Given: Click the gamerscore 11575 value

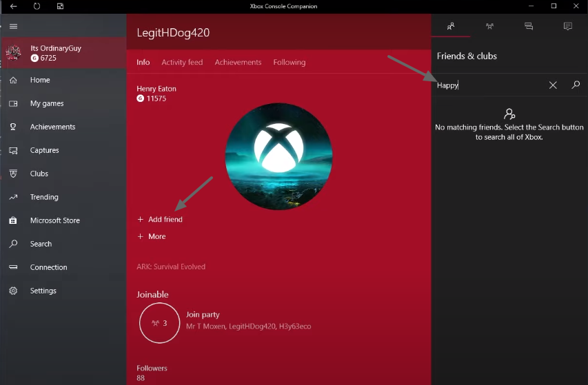Looking at the screenshot, I should click(156, 98).
